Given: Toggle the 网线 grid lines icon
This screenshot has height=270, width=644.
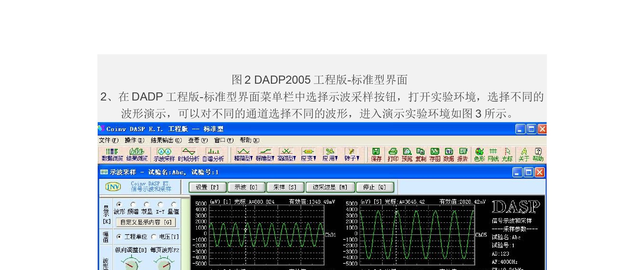Looking at the screenshot, I should [x=493, y=155].
